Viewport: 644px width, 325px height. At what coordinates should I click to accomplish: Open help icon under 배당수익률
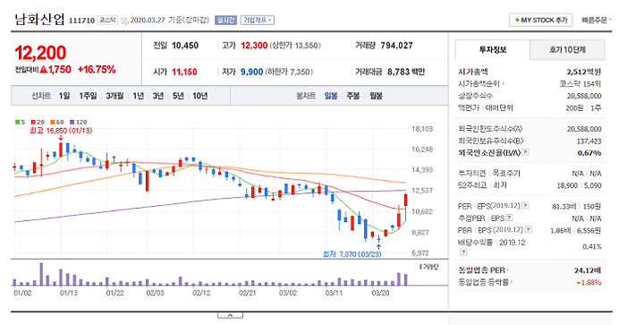pos(463,252)
